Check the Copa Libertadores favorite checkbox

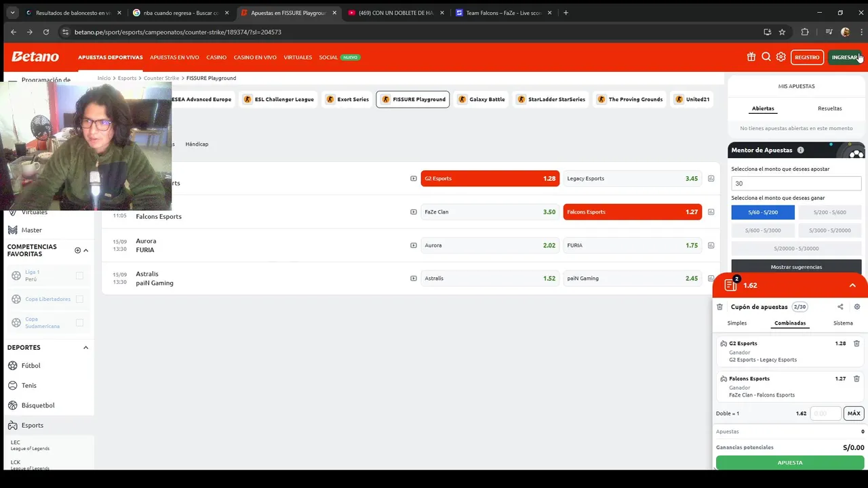click(x=79, y=299)
